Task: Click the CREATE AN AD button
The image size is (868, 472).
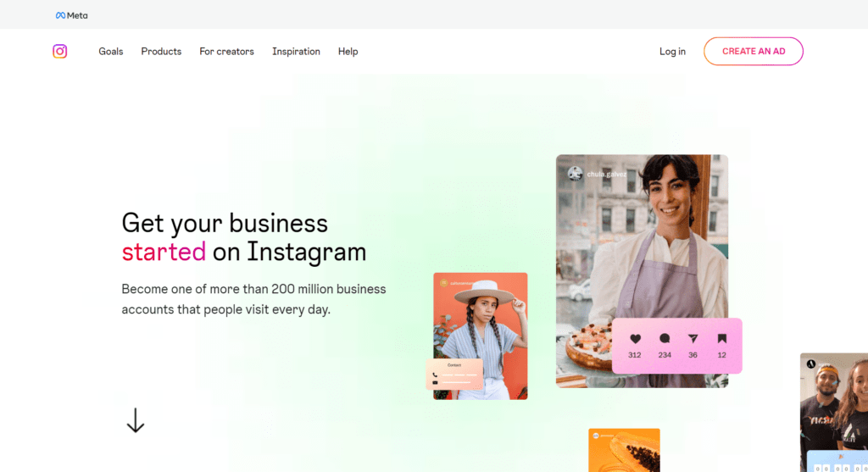Action: [754, 51]
